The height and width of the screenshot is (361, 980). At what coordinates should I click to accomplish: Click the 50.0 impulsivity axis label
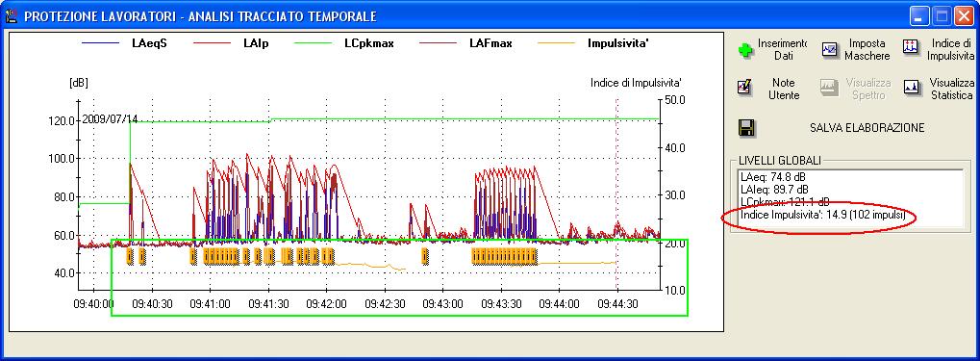tap(675, 99)
